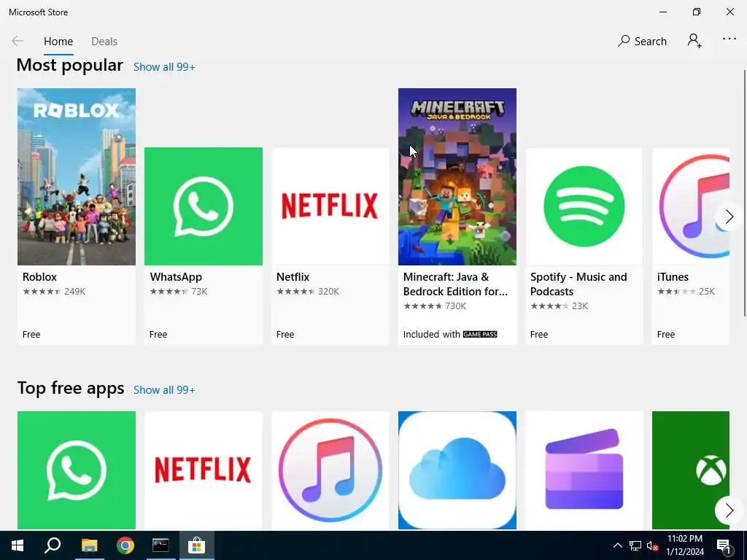Open Google Chrome from the taskbar

pos(125,545)
